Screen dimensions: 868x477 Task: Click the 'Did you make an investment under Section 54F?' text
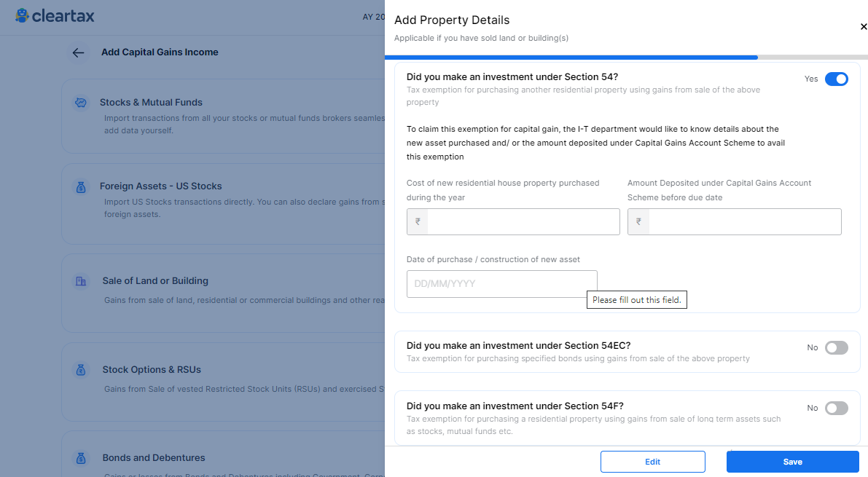coord(515,406)
